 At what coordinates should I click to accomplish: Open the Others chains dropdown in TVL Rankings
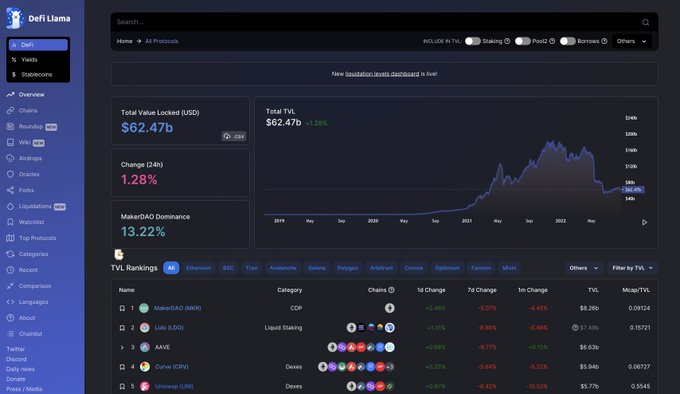click(584, 268)
